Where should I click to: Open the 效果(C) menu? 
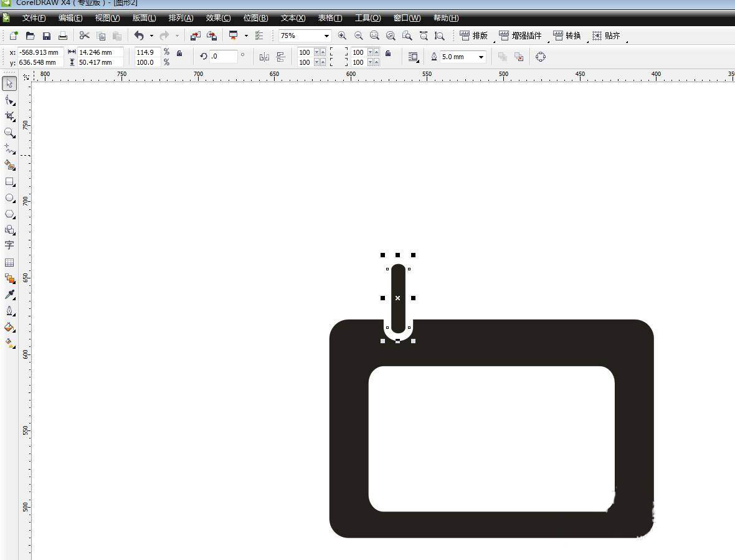tap(218, 18)
